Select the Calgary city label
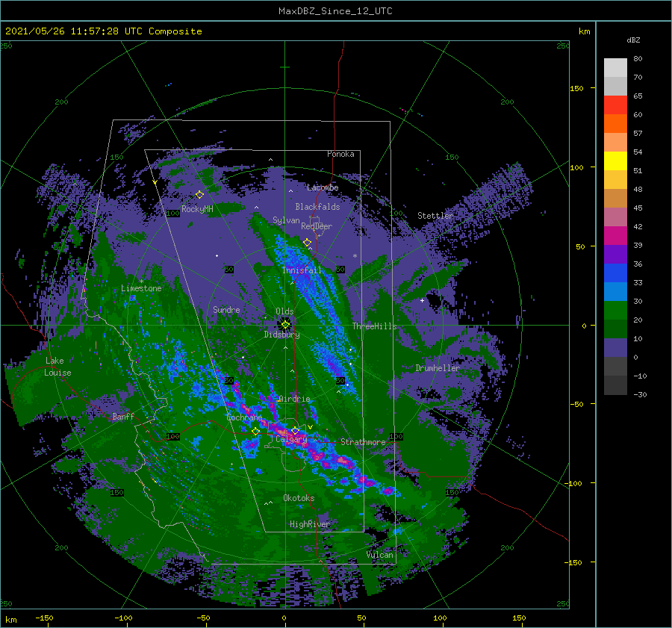 tap(291, 439)
